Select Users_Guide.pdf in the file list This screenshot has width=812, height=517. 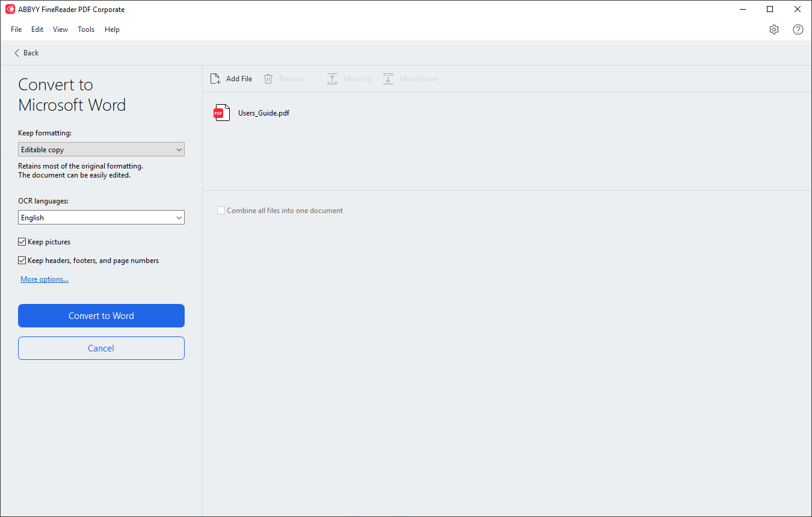coord(263,113)
